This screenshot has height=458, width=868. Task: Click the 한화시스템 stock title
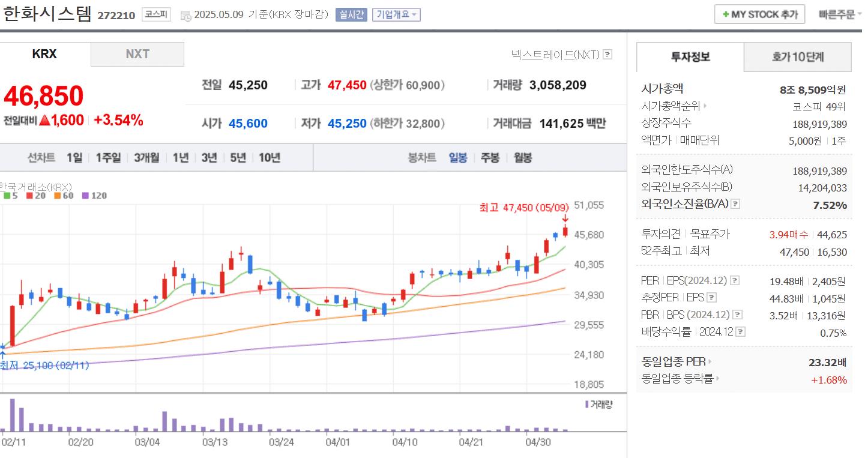[x=47, y=13]
